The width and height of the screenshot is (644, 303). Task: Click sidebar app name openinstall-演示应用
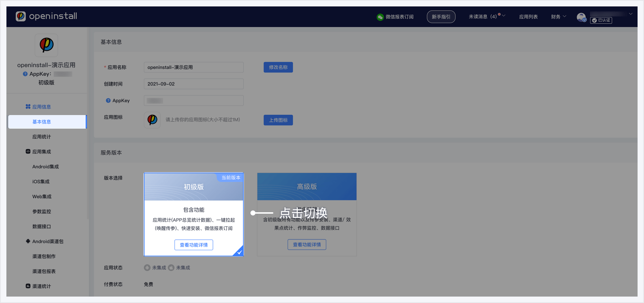[46, 65]
